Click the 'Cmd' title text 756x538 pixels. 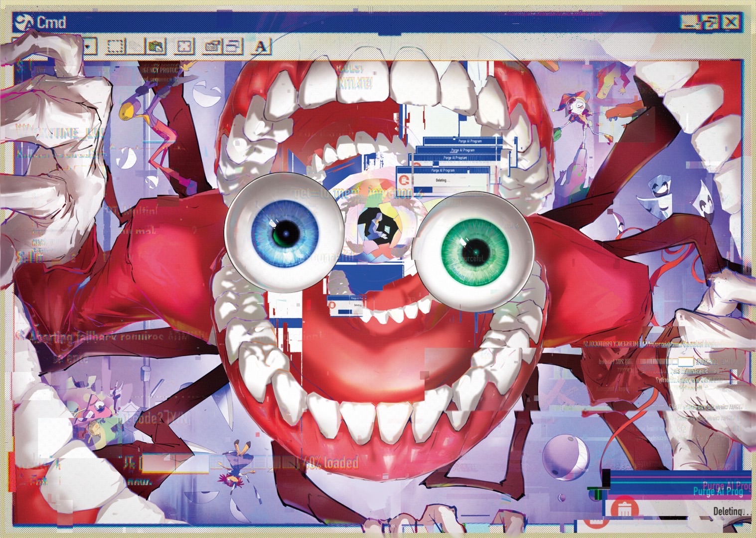[x=51, y=23]
